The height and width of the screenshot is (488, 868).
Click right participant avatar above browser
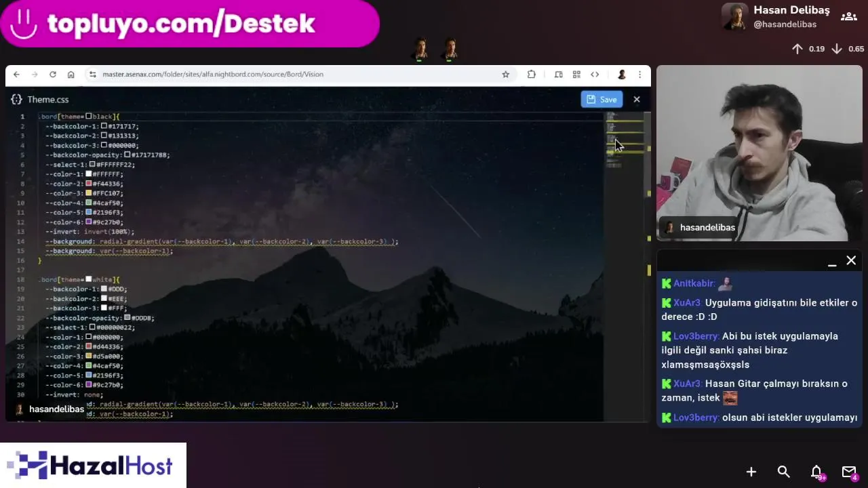(450, 49)
